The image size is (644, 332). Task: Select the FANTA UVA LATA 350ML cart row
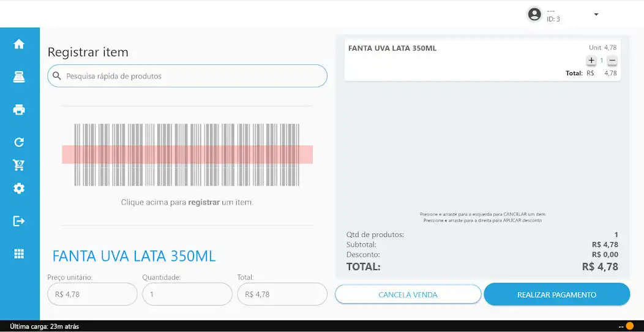(x=482, y=61)
